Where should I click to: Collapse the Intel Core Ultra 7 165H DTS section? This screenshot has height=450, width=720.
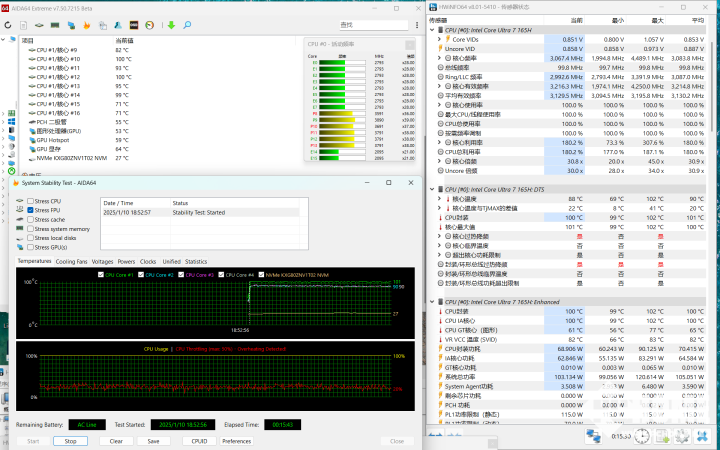pyautogui.click(x=433, y=189)
